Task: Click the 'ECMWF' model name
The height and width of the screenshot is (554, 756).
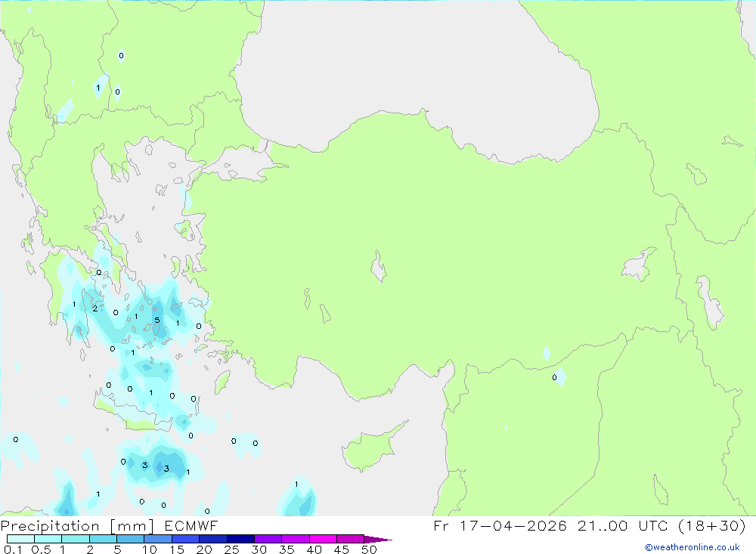Action: point(191,525)
